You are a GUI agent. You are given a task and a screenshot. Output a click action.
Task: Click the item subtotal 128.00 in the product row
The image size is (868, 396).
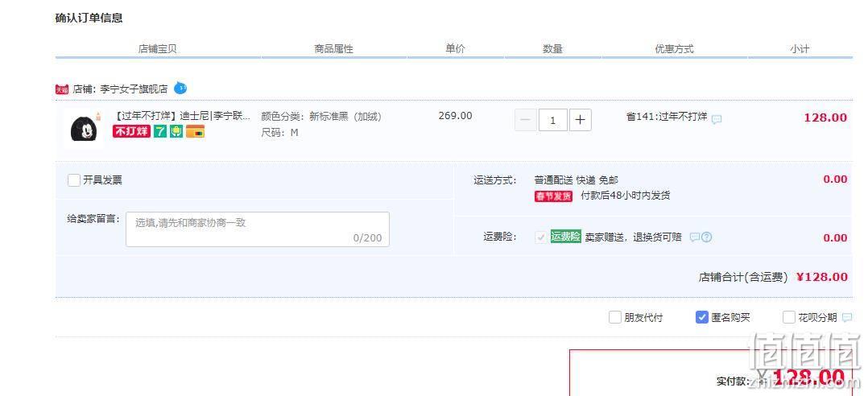click(x=825, y=118)
